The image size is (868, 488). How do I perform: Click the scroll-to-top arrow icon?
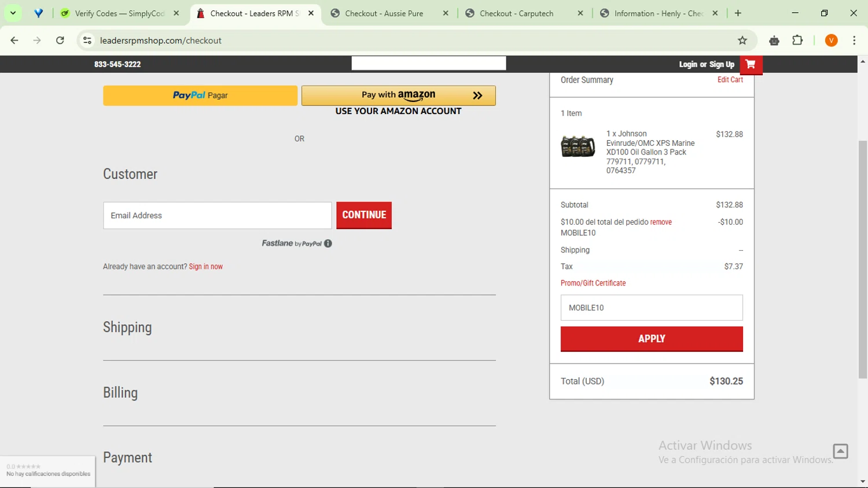click(x=840, y=451)
